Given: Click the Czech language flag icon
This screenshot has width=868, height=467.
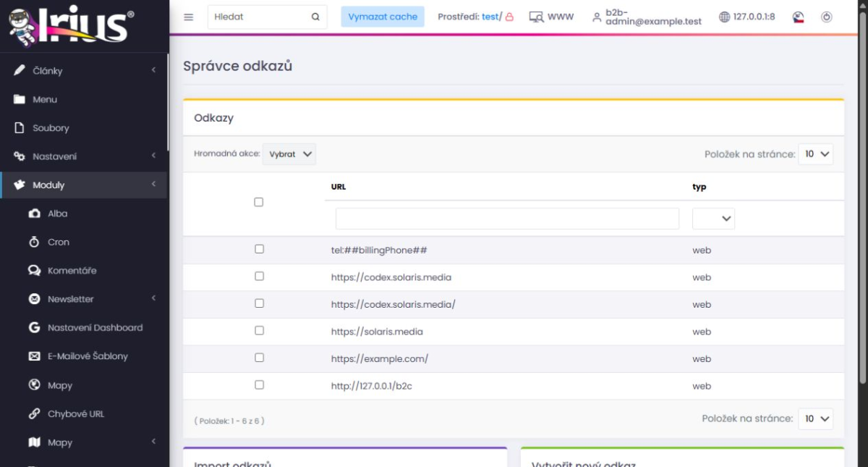Looking at the screenshot, I should click(x=799, y=17).
